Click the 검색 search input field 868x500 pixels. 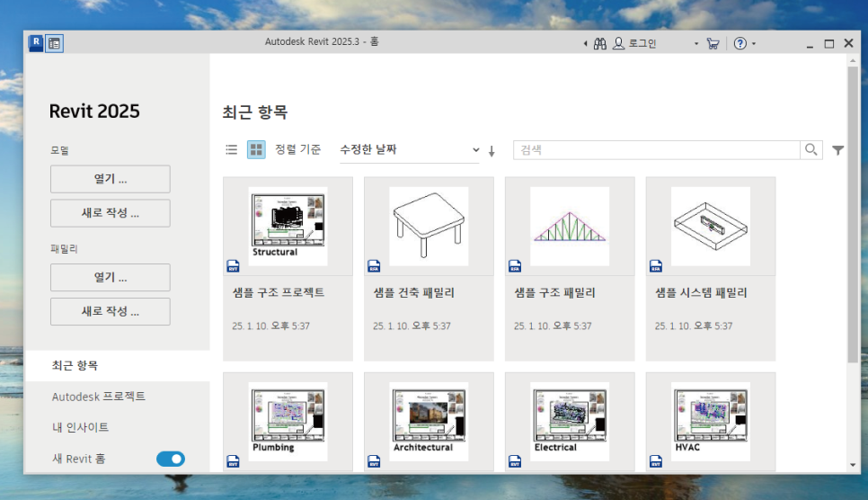(657, 149)
